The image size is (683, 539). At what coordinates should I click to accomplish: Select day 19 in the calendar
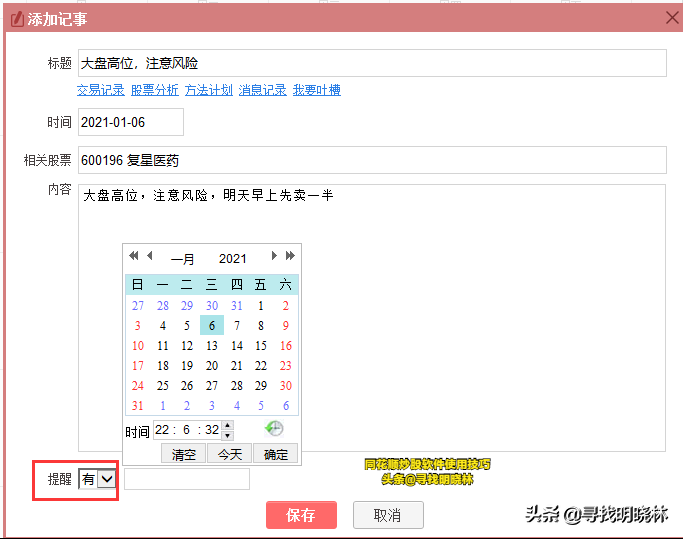point(187,366)
